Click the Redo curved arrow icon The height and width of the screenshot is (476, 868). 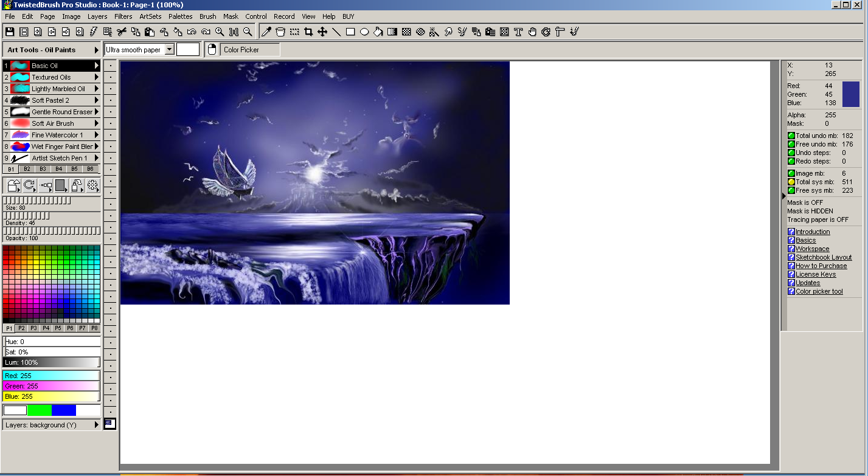pos(206,32)
